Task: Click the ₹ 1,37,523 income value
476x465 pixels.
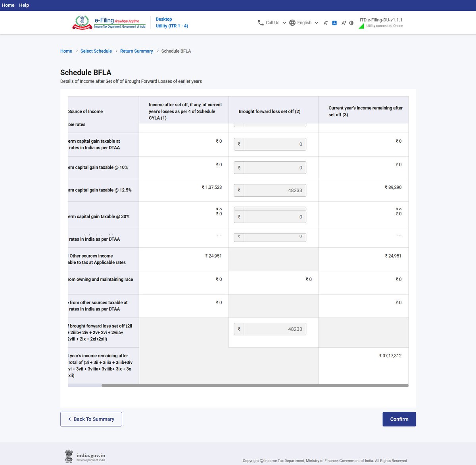Action: coord(212,188)
